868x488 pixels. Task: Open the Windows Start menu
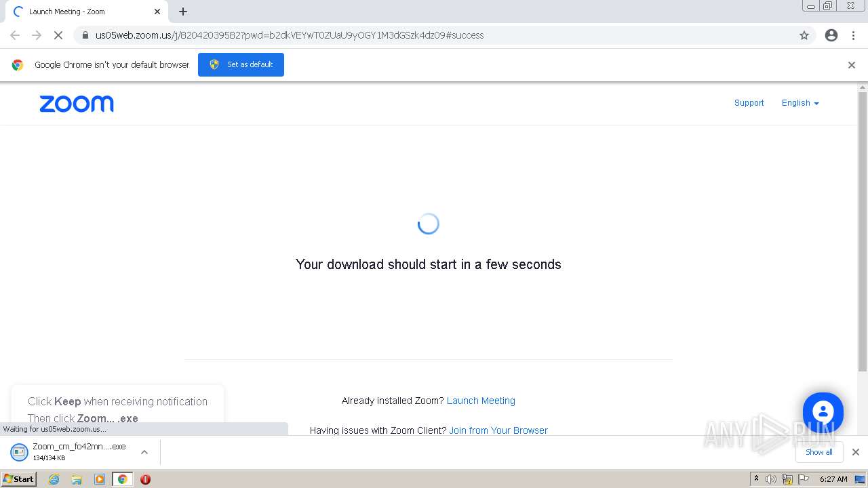18,479
